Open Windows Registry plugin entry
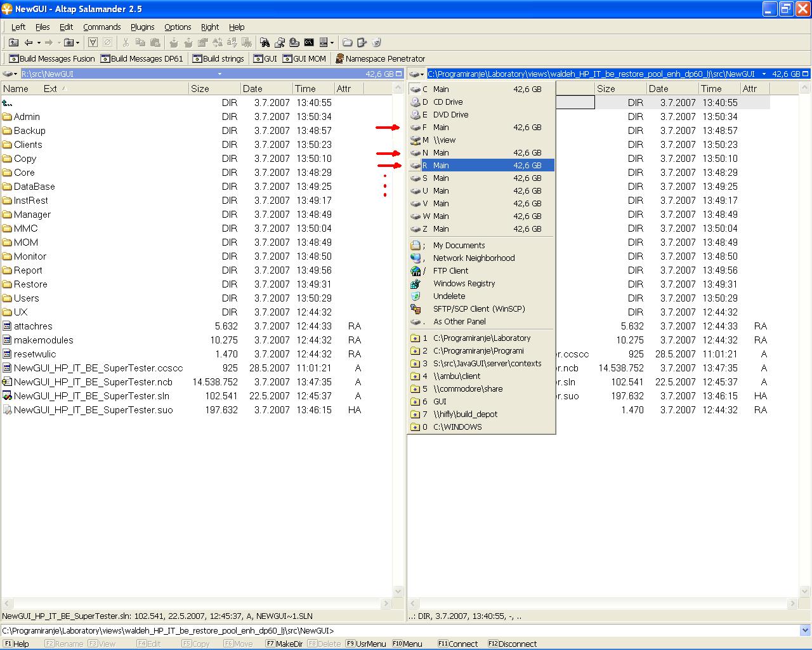The height and width of the screenshot is (650, 812). point(481,283)
